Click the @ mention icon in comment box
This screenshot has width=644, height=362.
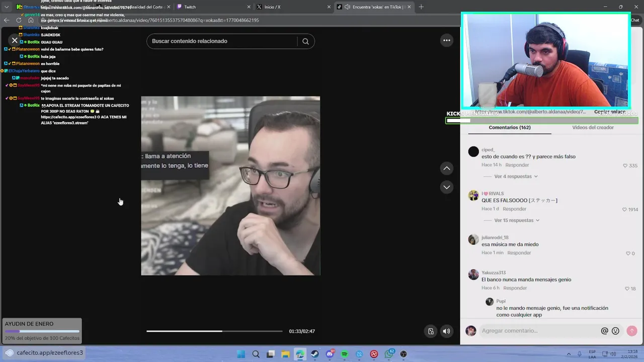click(x=605, y=331)
